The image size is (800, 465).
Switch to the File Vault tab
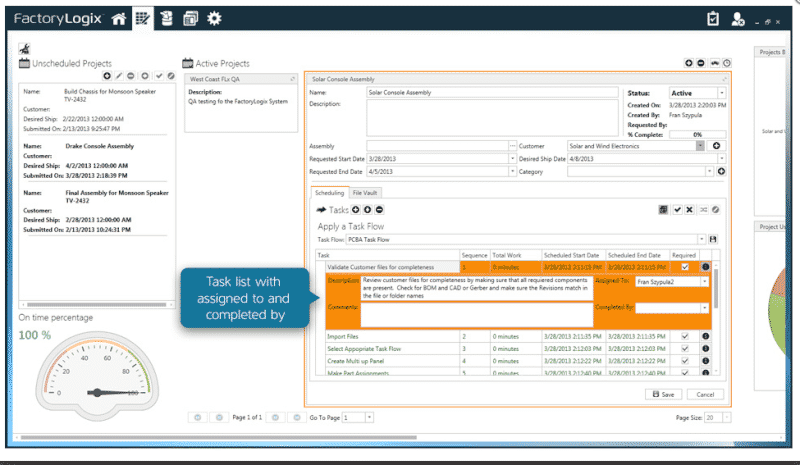click(365, 192)
